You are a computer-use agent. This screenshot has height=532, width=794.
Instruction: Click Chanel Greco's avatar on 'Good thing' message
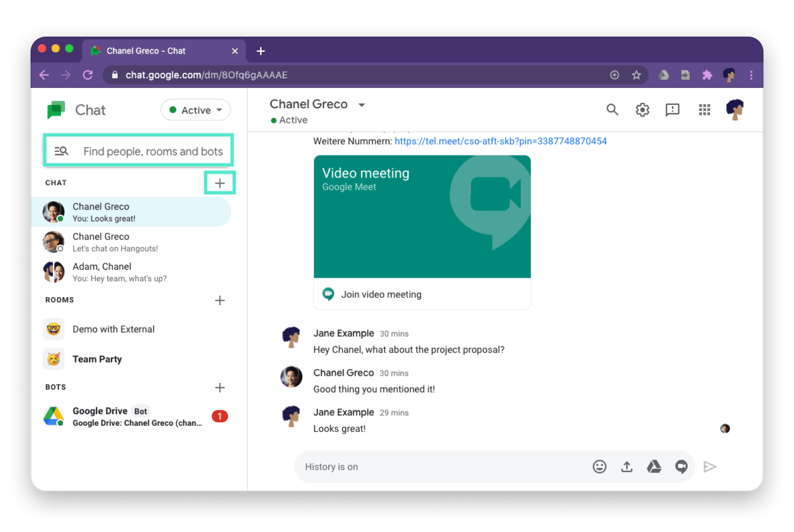[292, 377]
